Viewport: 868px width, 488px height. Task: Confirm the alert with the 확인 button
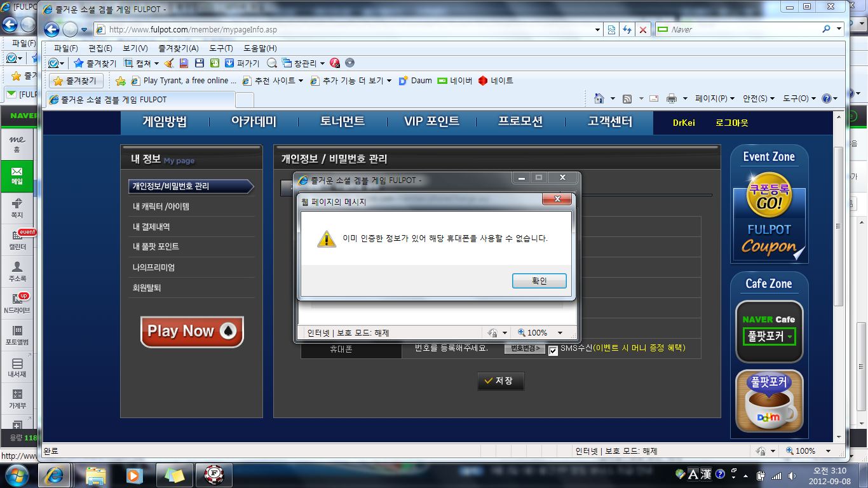click(x=539, y=281)
